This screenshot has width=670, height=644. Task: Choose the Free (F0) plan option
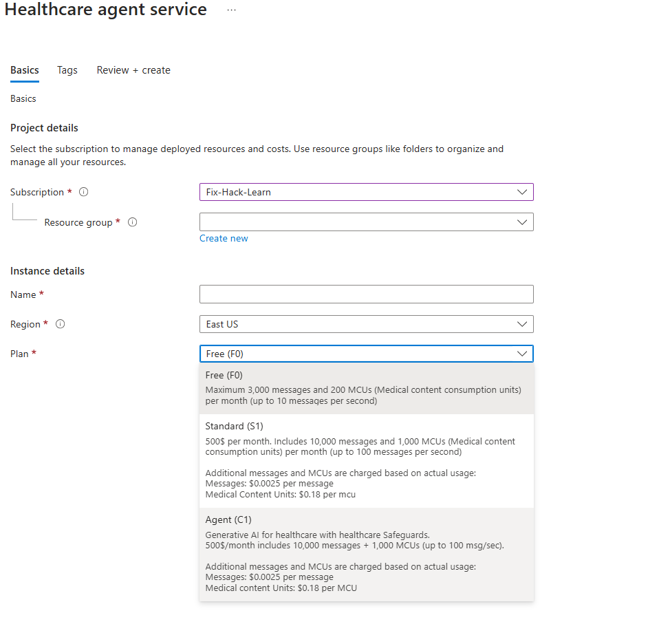366,388
